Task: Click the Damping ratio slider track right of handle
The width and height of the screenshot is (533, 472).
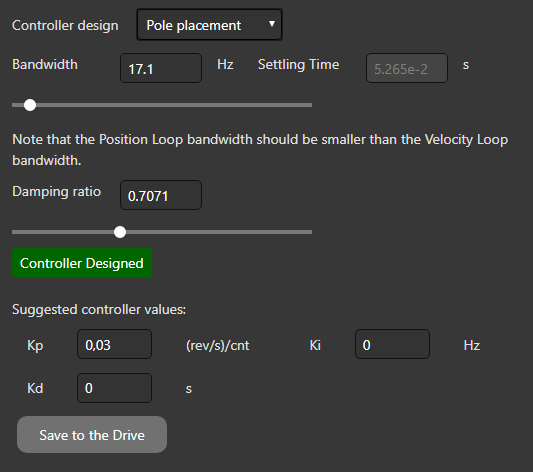Action: pyautogui.click(x=219, y=232)
